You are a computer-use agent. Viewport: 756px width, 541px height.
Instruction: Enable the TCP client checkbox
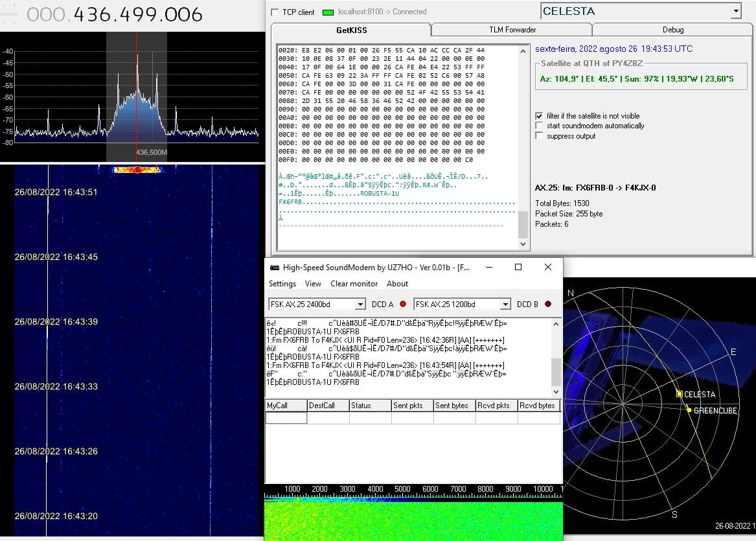(275, 12)
